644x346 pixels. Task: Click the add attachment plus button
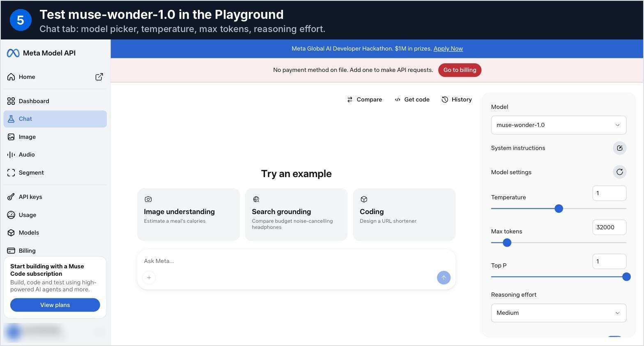149,278
